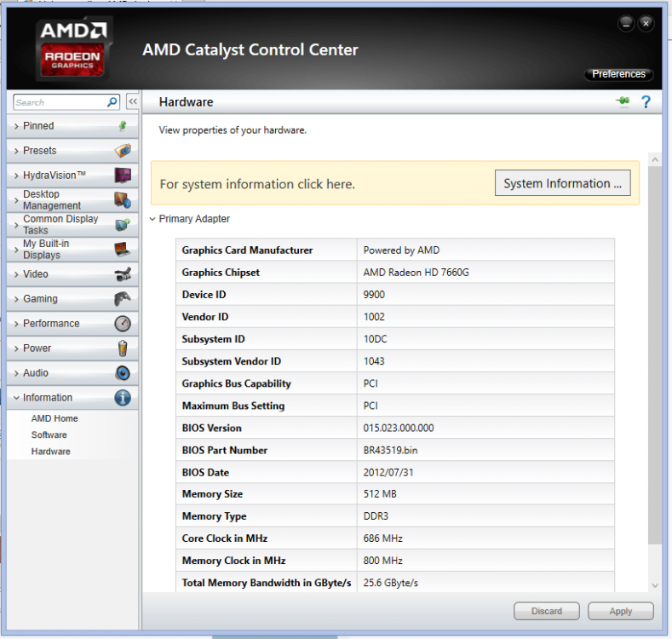The height and width of the screenshot is (639, 672).
Task: Click the Power battery icon
Action: [123, 348]
